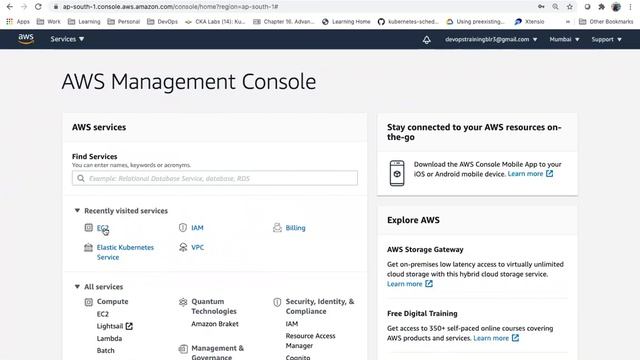The image size is (640, 360).
Task: Click the browser address bar URL
Action: [x=170, y=7]
